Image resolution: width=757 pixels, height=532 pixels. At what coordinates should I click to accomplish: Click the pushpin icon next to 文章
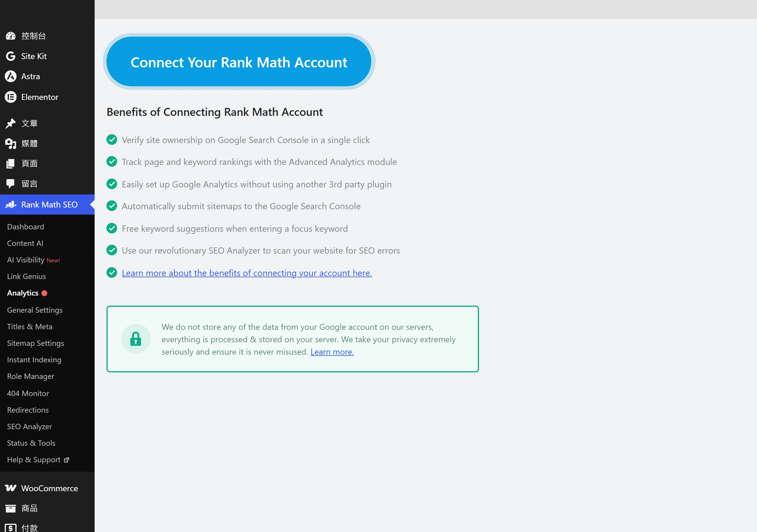point(11,123)
